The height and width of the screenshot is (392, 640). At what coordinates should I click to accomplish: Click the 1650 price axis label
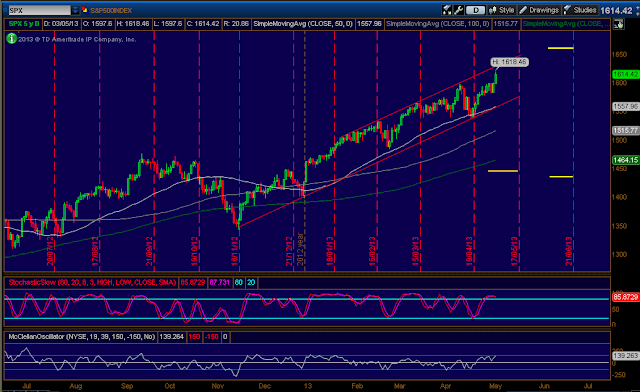coord(619,55)
